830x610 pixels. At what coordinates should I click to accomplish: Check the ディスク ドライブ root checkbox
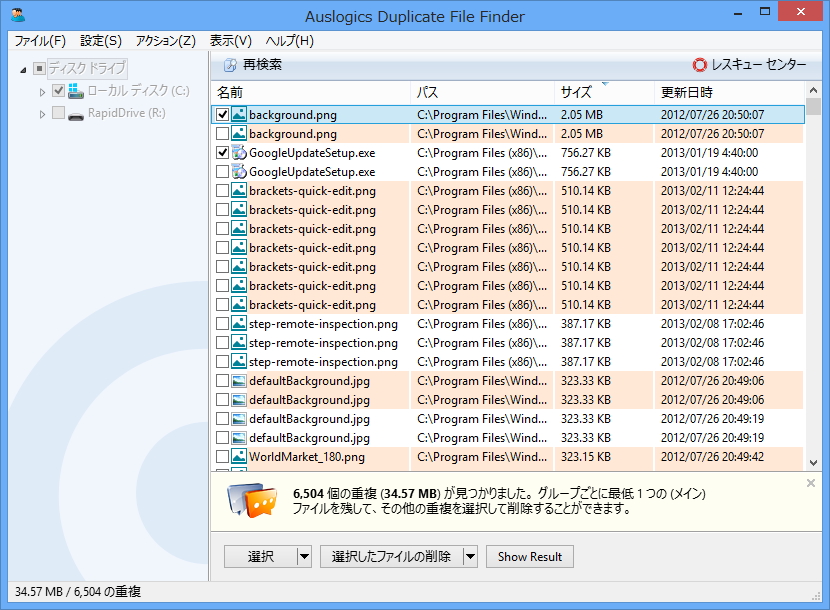click(39, 68)
